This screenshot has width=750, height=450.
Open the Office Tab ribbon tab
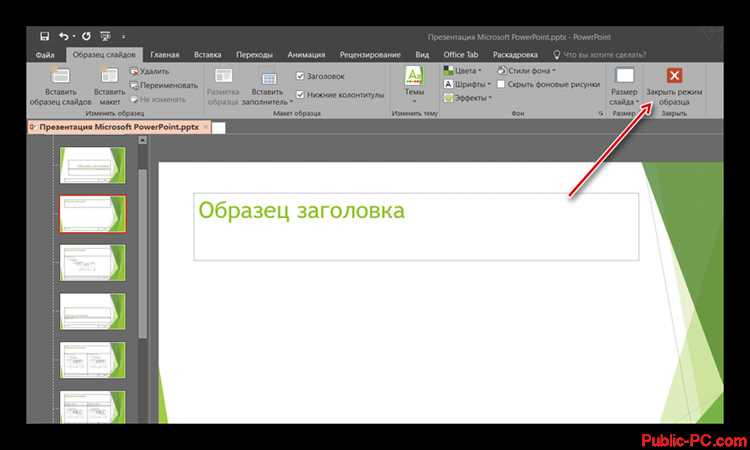[461, 55]
